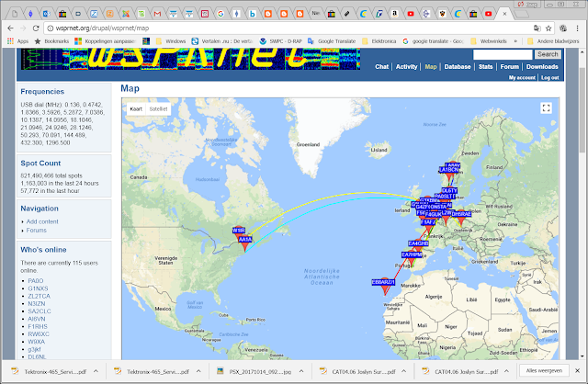The width and height of the screenshot is (588, 384).
Task: Toggle the map fullscreen view button
Action: [x=547, y=108]
